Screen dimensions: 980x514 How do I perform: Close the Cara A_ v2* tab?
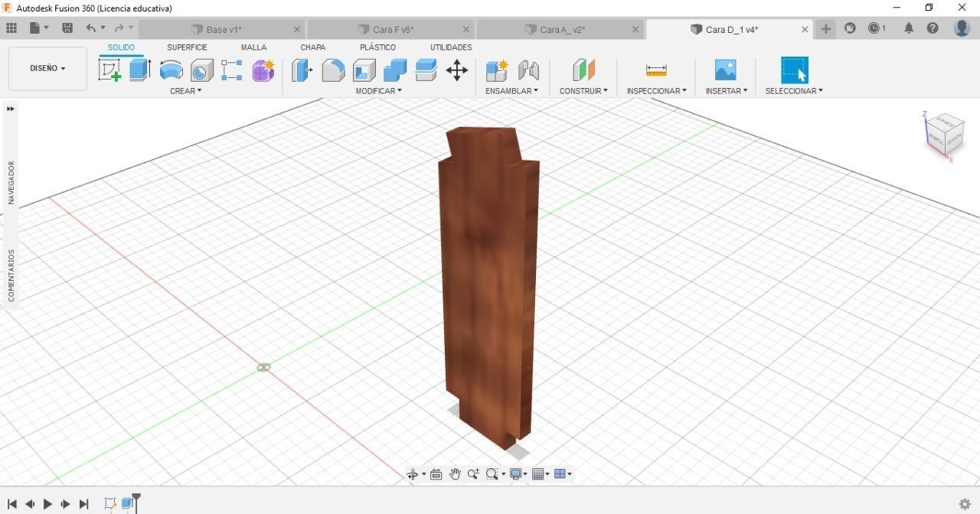635,30
